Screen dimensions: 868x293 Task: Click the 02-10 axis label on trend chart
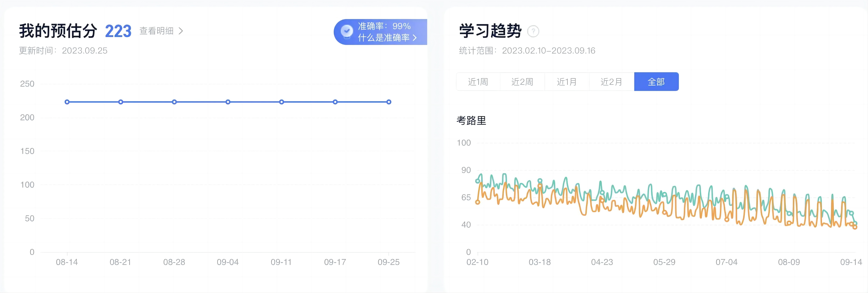pos(478,262)
